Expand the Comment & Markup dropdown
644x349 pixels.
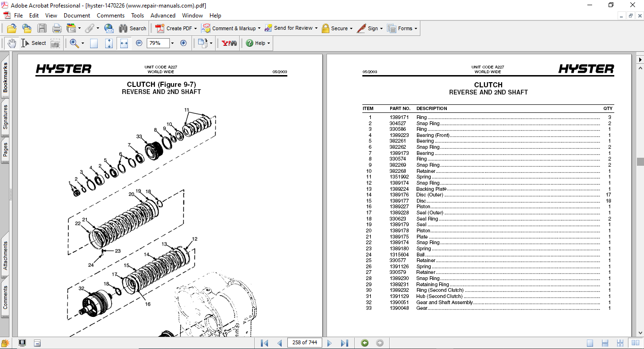(x=259, y=29)
